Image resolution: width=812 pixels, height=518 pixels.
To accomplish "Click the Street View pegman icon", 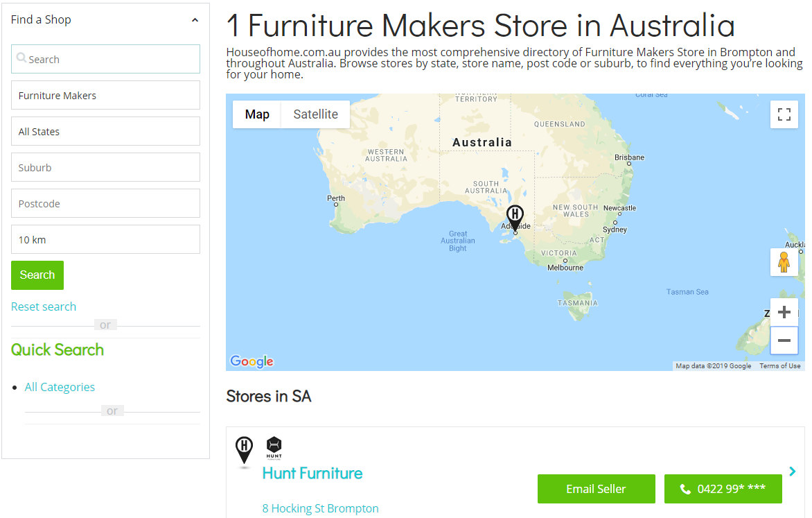I will click(x=784, y=262).
